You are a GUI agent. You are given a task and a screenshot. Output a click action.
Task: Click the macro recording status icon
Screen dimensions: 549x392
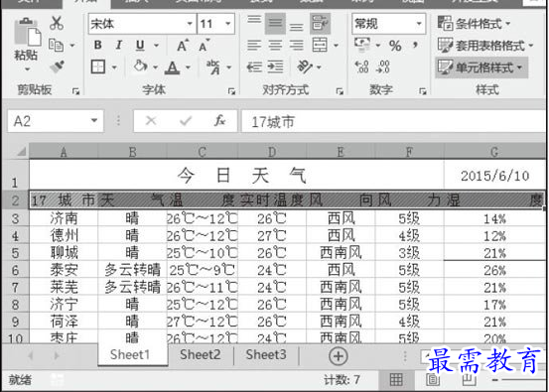coord(58,380)
